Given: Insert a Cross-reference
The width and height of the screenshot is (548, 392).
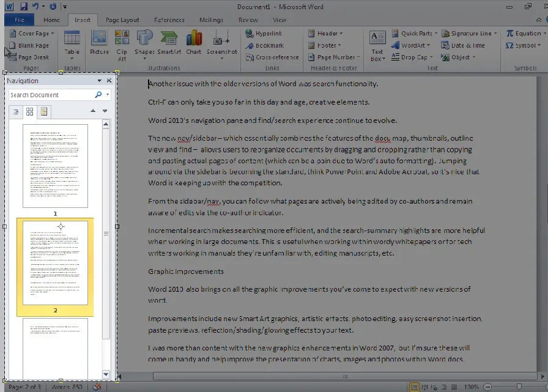Looking at the screenshot, I should [272, 57].
